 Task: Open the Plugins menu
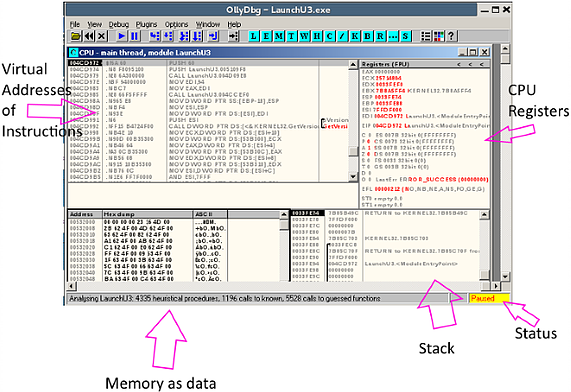point(146,24)
